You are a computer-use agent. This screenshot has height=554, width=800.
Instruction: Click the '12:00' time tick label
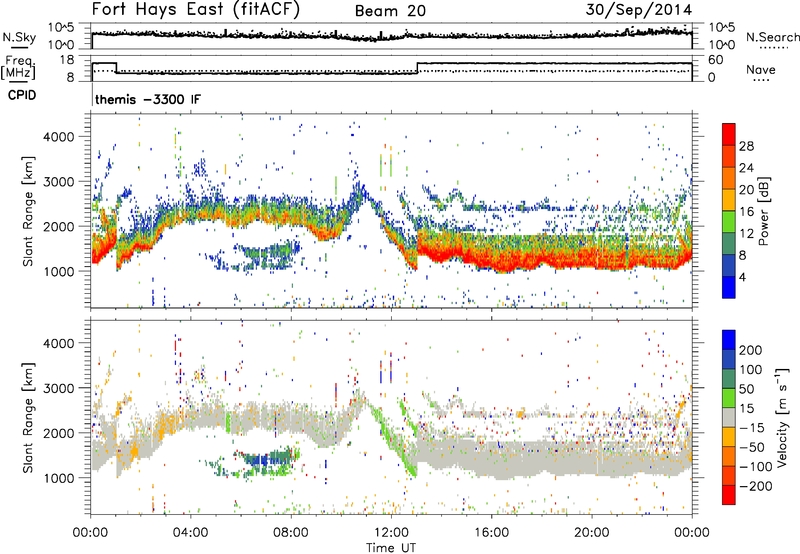[x=391, y=533]
